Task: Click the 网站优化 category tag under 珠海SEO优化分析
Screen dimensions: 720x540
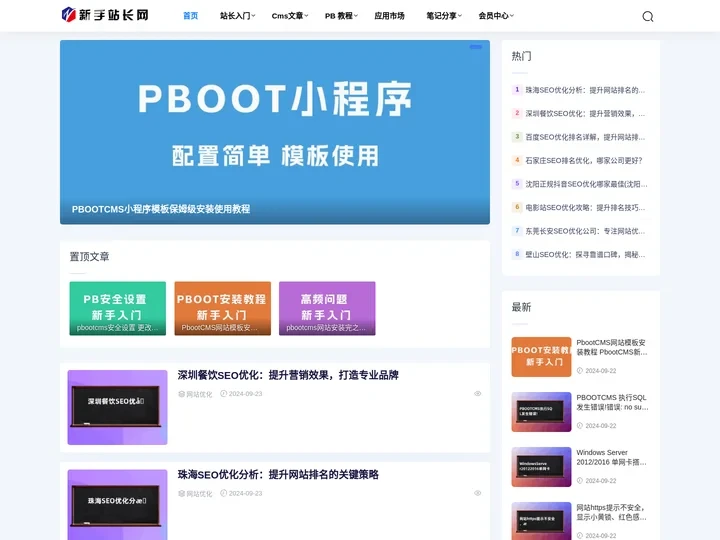Action: pos(196,494)
